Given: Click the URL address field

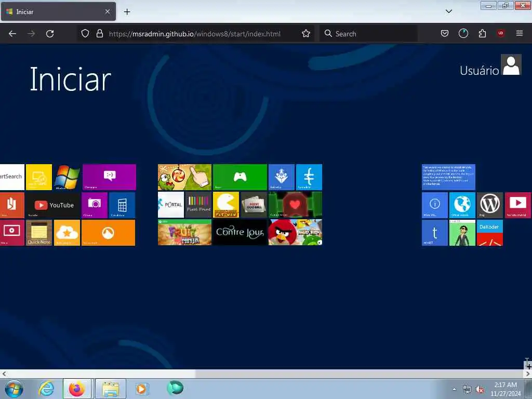Looking at the screenshot, I should point(195,34).
